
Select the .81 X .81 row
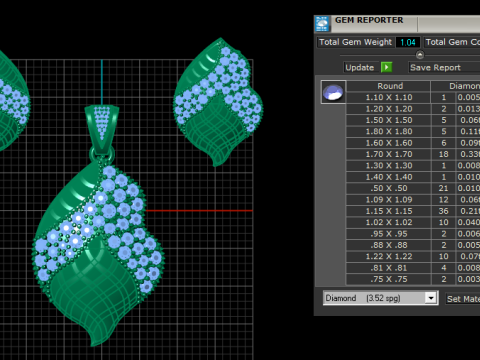413,268
